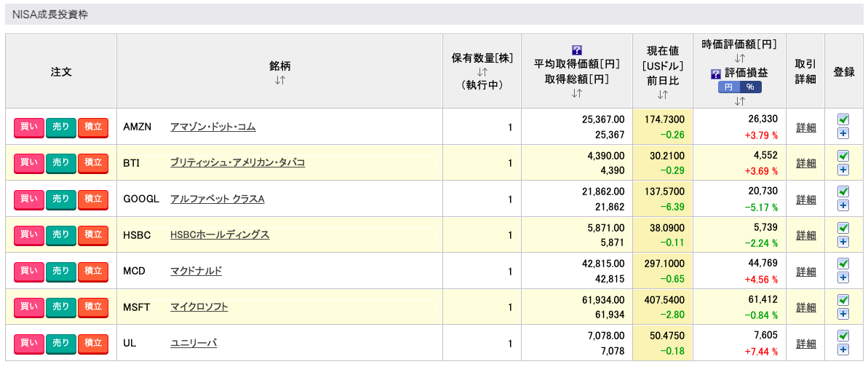Open アマゾン・ドット・コム stock link
The height and width of the screenshot is (367, 868).
(x=213, y=127)
